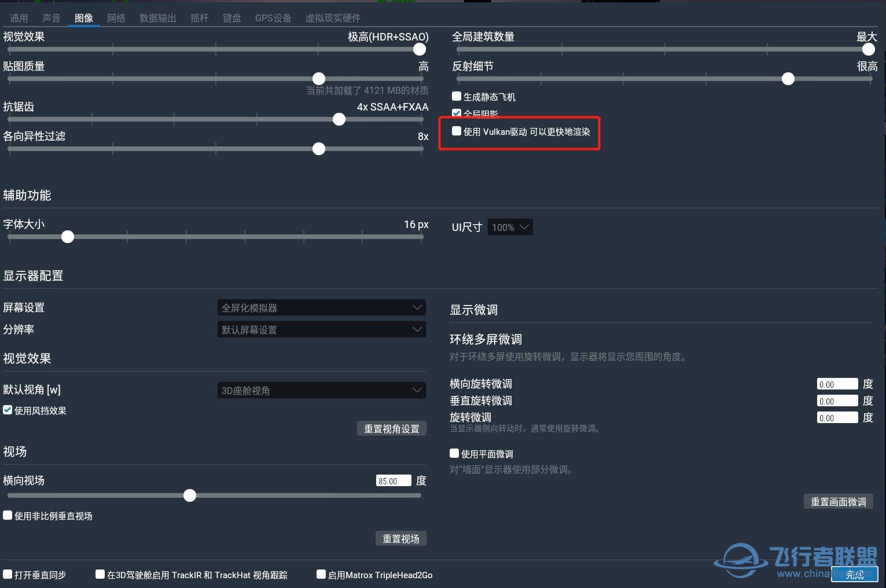886x588 pixels.
Task: Click the 横向旋转微调 value field
Action: click(837, 384)
